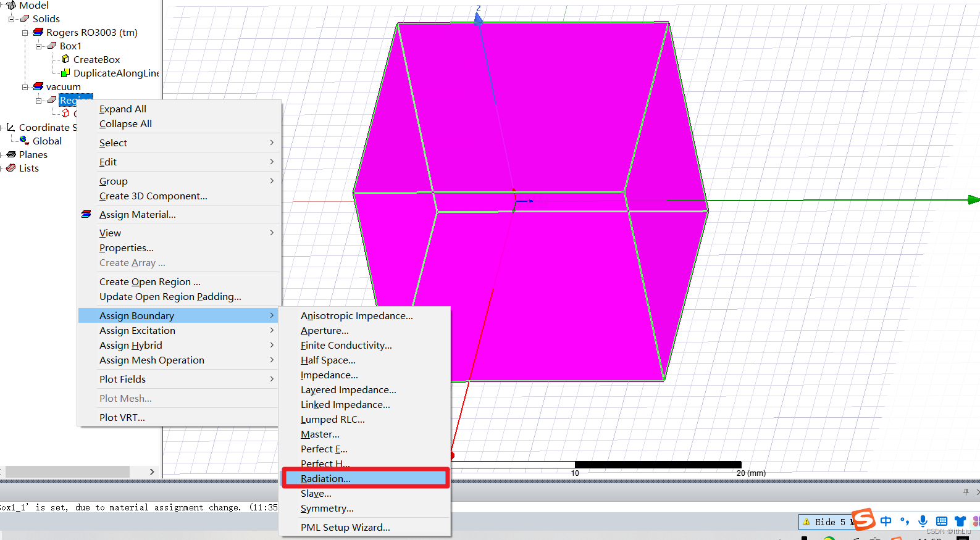Click the DuplicateAlongLine operation icon
The height and width of the screenshot is (540, 980).
[x=65, y=73]
